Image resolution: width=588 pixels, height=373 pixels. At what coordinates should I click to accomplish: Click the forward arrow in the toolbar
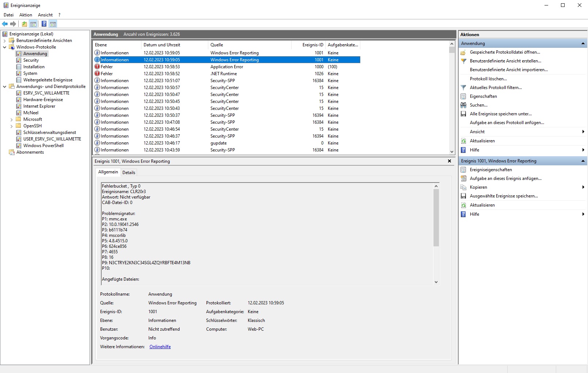tap(13, 24)
